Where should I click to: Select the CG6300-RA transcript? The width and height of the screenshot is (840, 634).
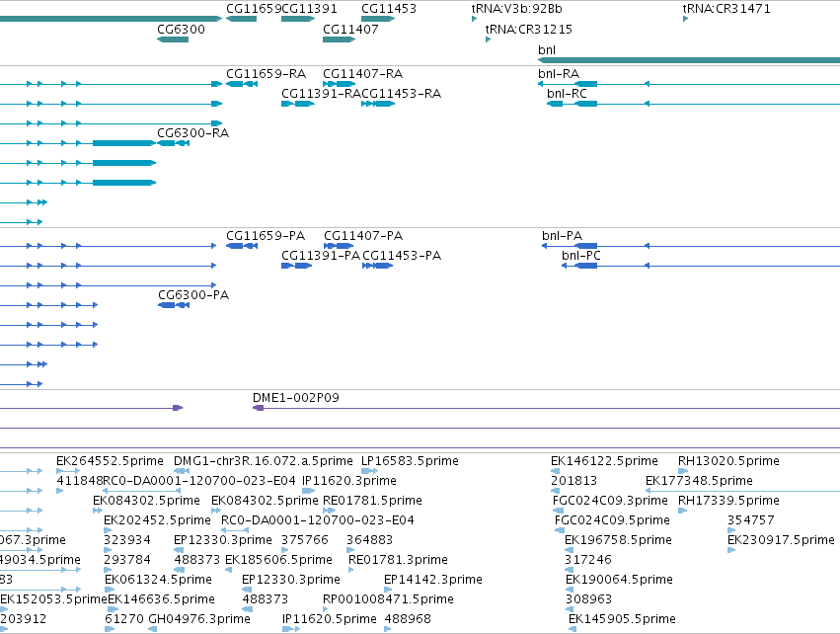173,143
